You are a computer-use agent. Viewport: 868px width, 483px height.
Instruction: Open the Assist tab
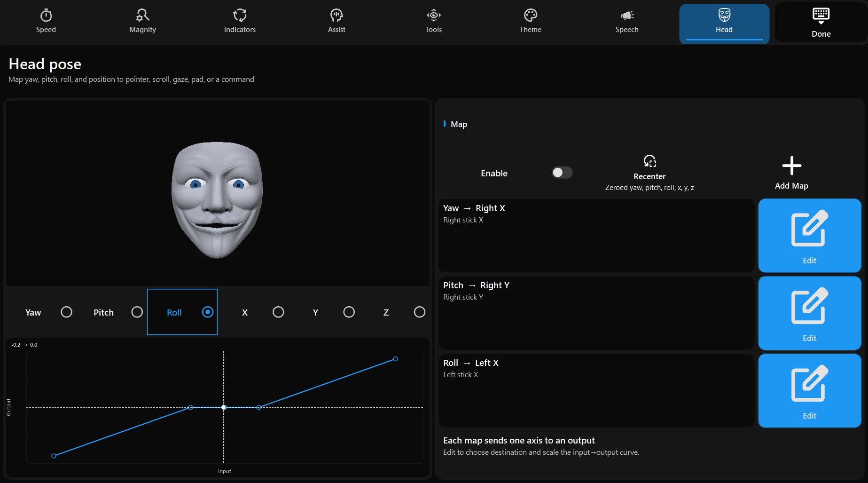click(336, 22)
